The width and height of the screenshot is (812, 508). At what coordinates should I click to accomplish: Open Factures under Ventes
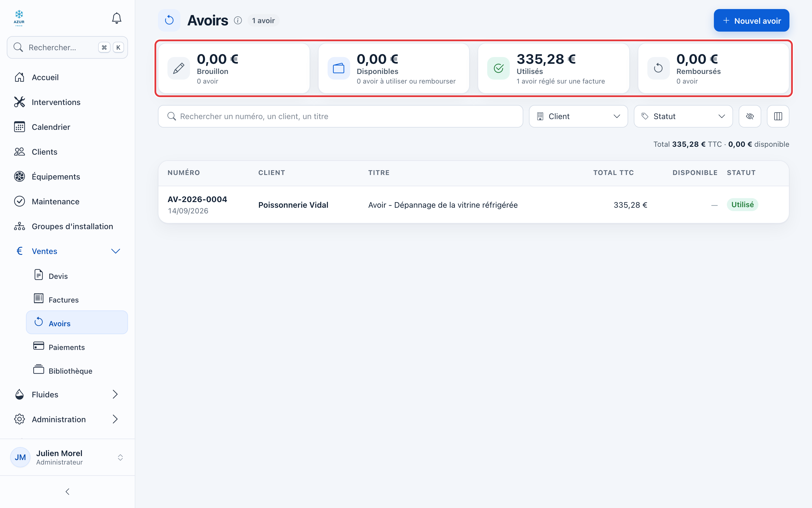click(77, 299)
